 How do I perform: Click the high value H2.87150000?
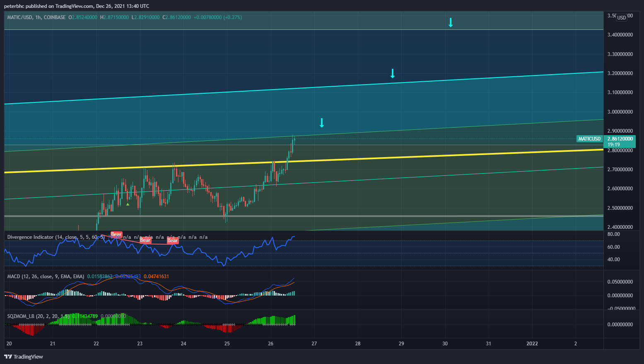pos(114,17)
